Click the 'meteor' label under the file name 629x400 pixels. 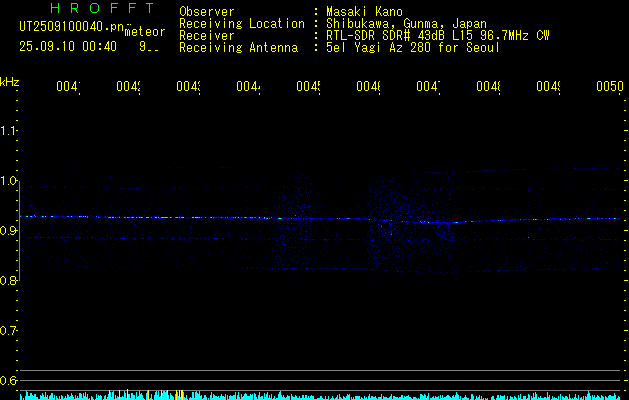145,32
